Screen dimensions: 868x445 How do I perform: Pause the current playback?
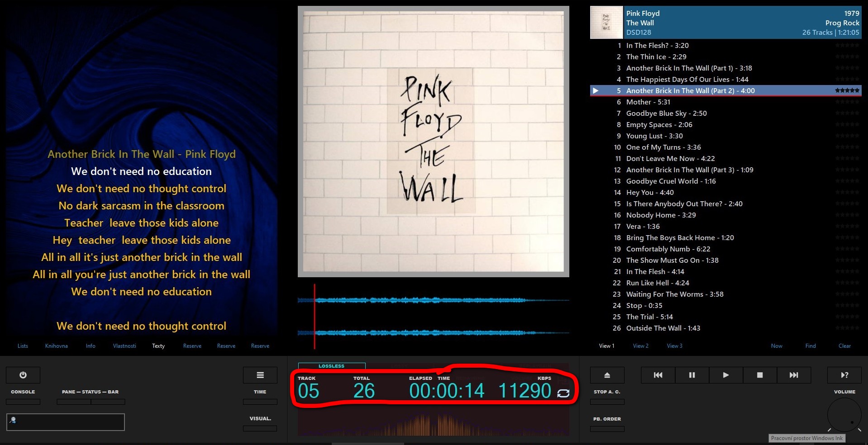point(692,375)
